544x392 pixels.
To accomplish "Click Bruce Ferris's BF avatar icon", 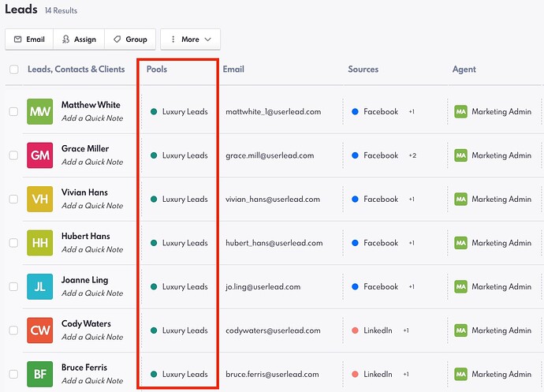I will 39,375.
